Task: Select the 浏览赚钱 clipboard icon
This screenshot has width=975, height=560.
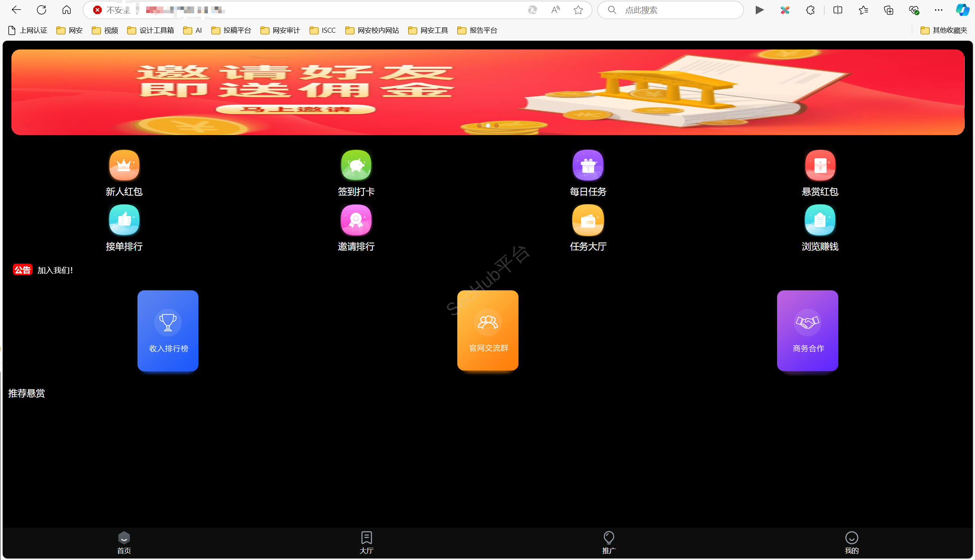Action: tap(820, 220)
